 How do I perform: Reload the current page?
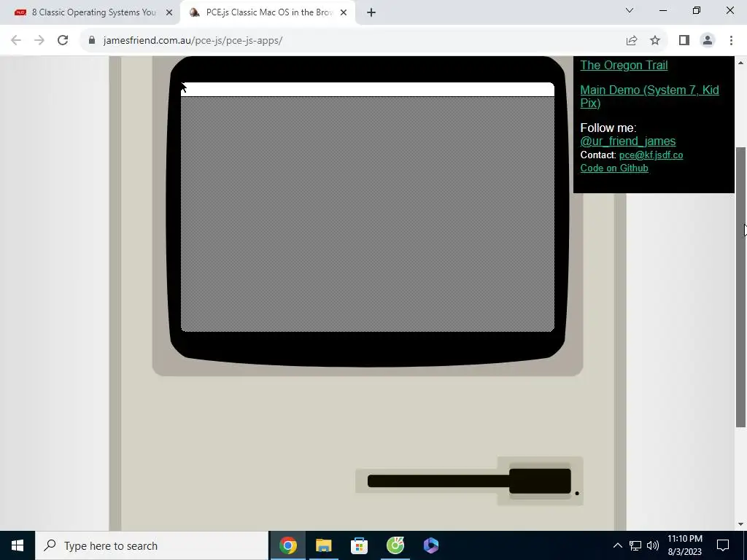tap(63, 41)
